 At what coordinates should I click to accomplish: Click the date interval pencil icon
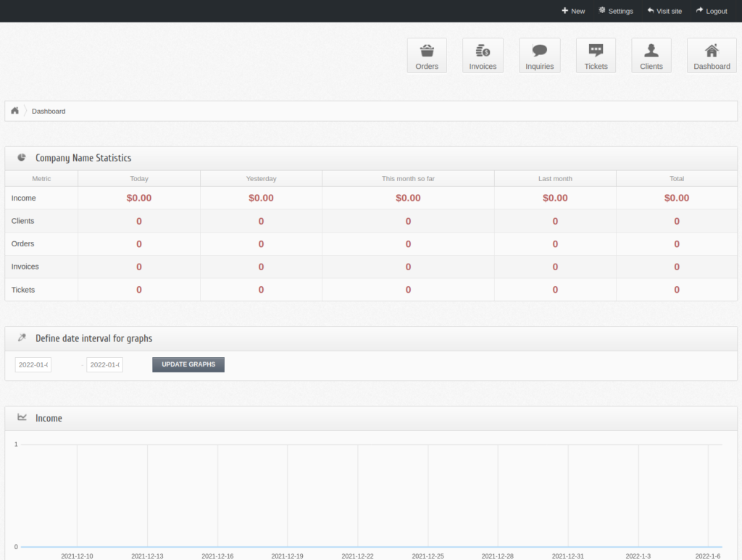point(22,338)
